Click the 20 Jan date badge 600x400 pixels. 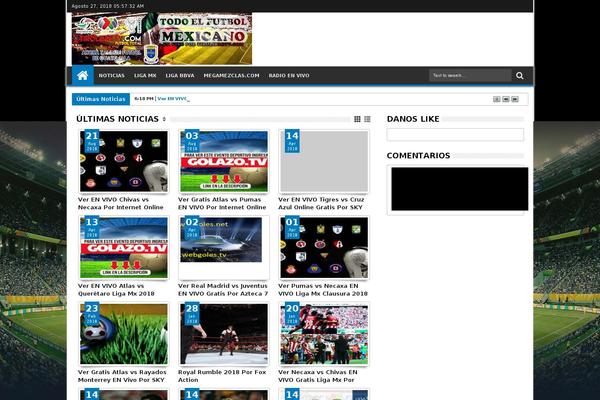tap(292, 314)
